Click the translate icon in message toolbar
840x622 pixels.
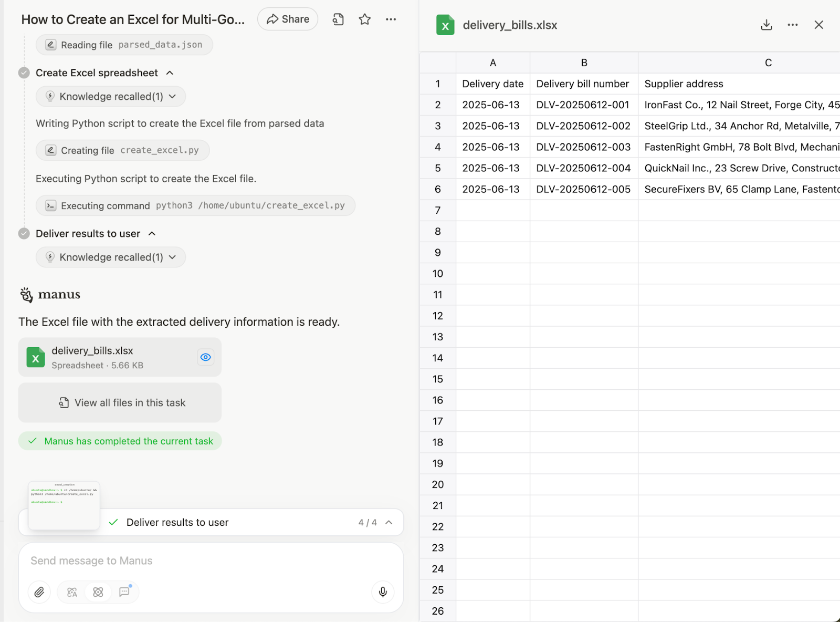click(72, 592)
